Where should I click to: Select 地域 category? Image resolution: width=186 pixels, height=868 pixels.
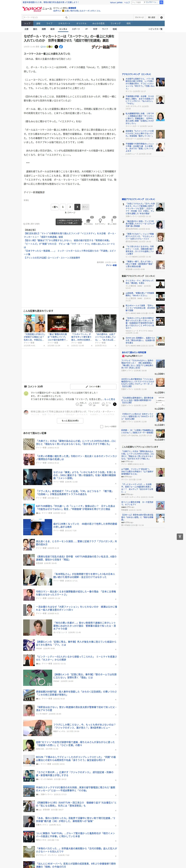114,29
